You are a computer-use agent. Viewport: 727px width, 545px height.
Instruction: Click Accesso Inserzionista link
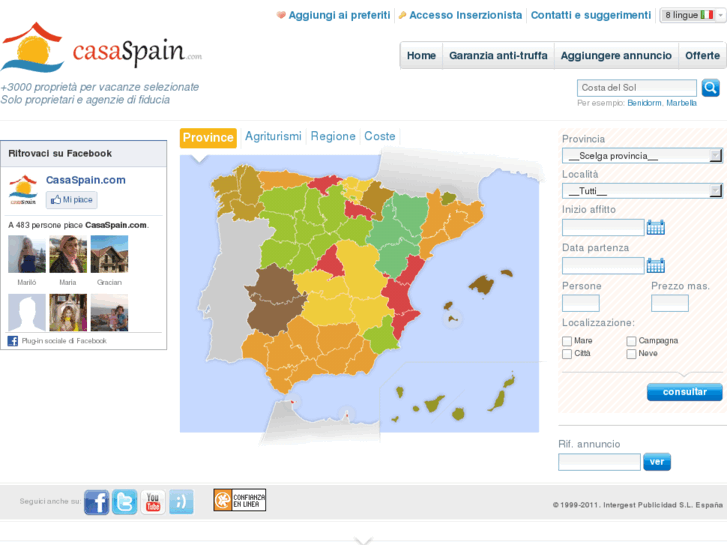click(466, 15)
